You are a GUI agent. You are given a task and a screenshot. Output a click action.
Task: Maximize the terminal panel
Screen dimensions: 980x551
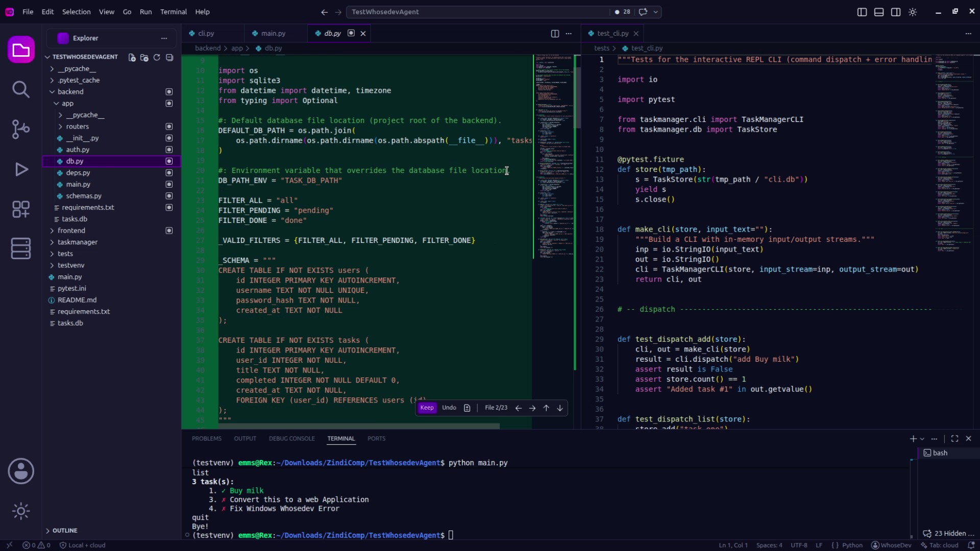[954, 439]
